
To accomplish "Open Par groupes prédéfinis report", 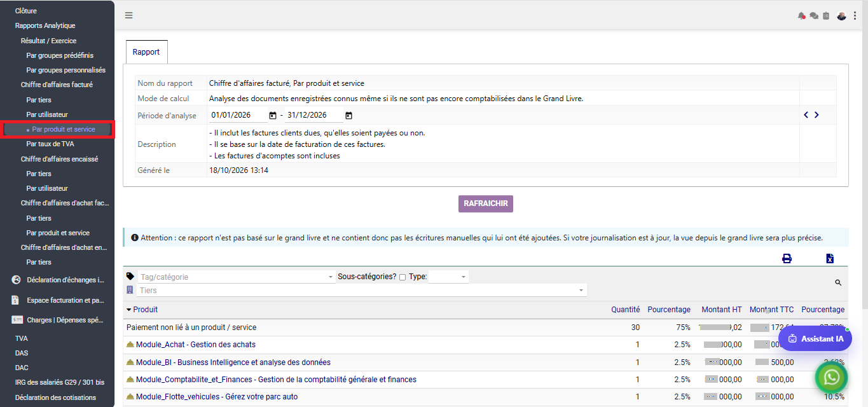I will point(60,55).
